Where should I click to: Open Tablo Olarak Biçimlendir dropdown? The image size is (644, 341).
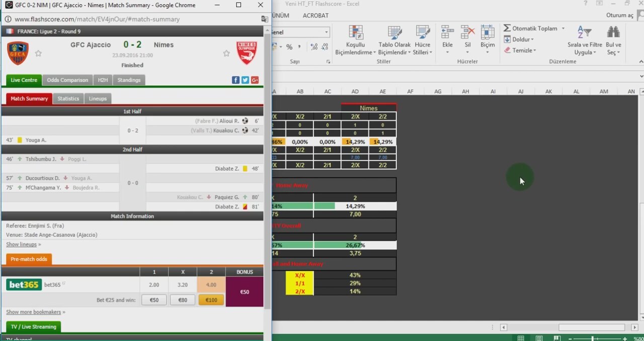pyautogui.click(x=394, y=40)
